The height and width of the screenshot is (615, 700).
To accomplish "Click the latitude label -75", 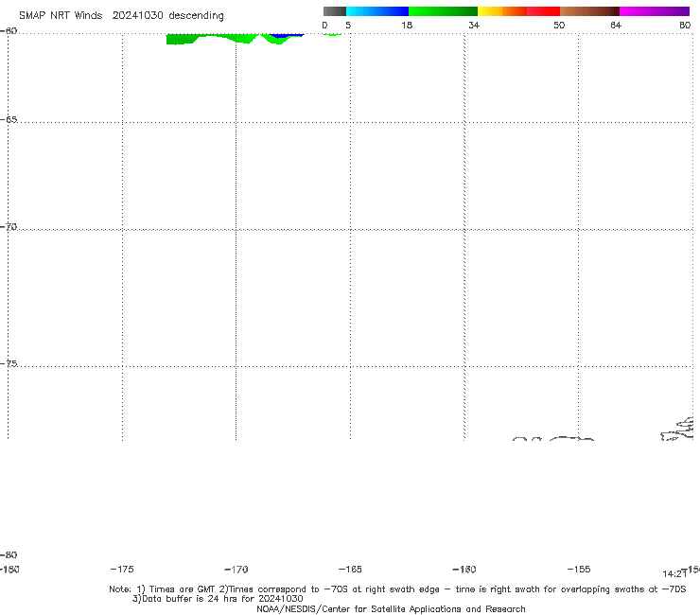I will [9, 363].
